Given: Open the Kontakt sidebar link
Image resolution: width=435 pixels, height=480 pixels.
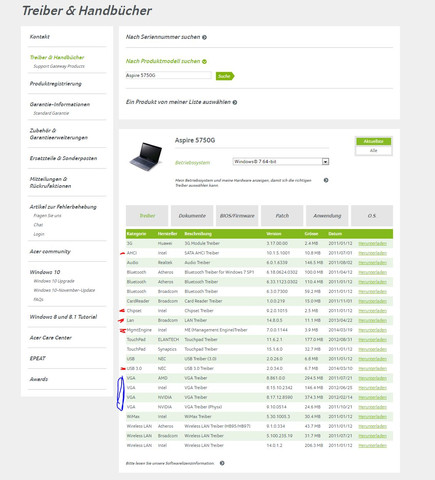Looking at the screenshot, I should (40, 37).
